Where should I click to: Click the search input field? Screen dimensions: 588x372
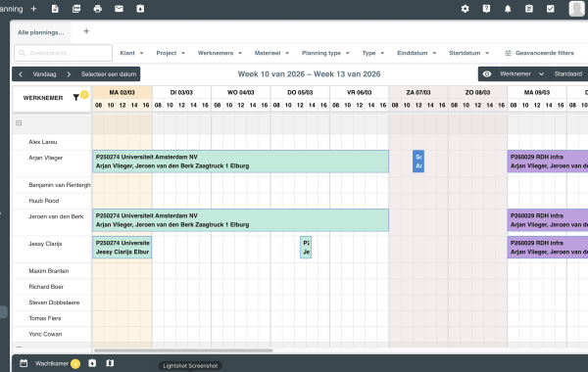(63, 53)
